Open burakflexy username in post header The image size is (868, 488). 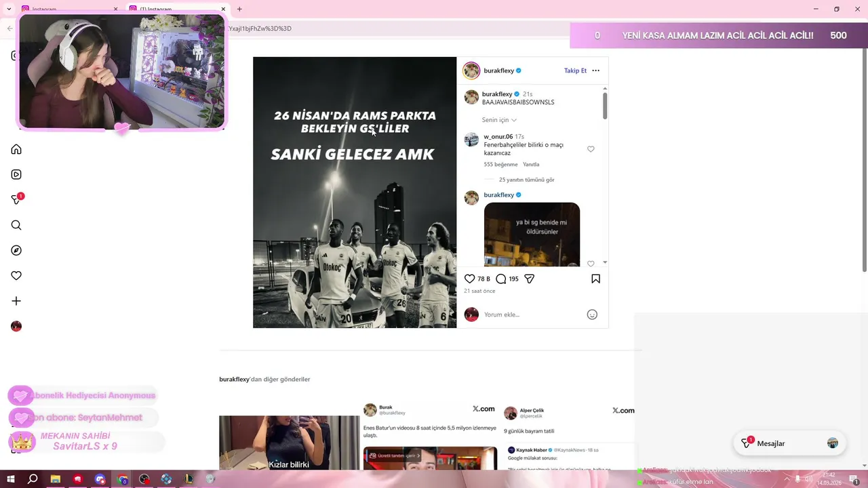point(499,70)
